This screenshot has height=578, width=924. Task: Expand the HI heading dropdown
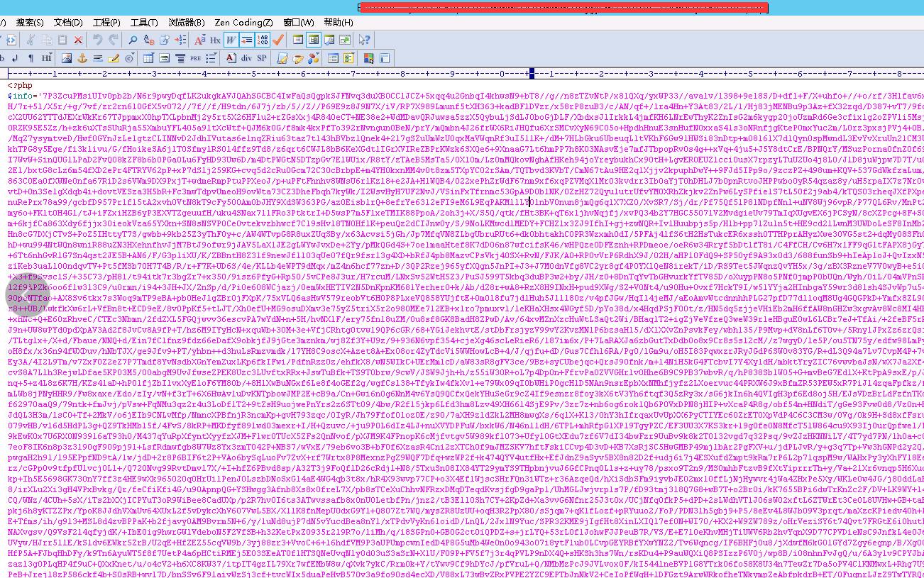point(47,58)
